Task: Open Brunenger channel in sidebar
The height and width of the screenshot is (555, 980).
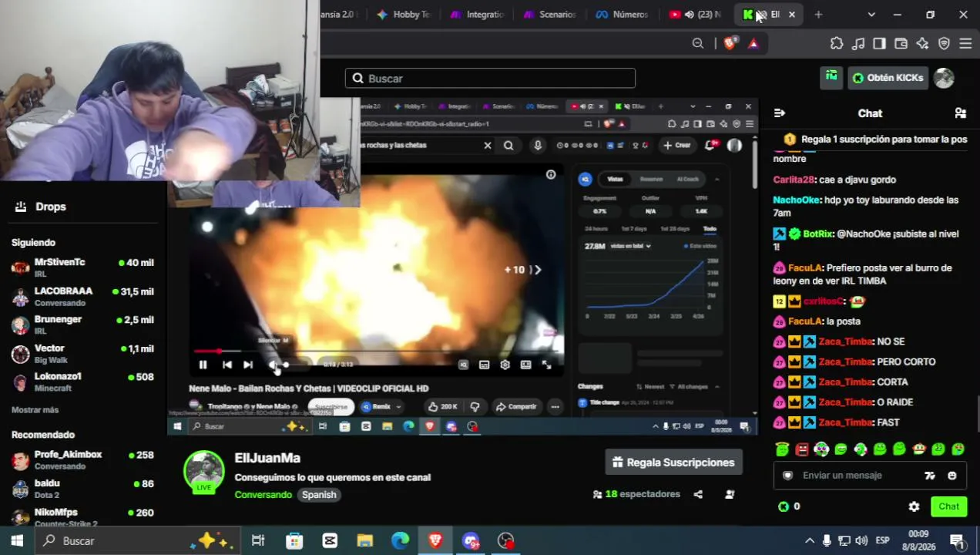Action: click(82, 325)
